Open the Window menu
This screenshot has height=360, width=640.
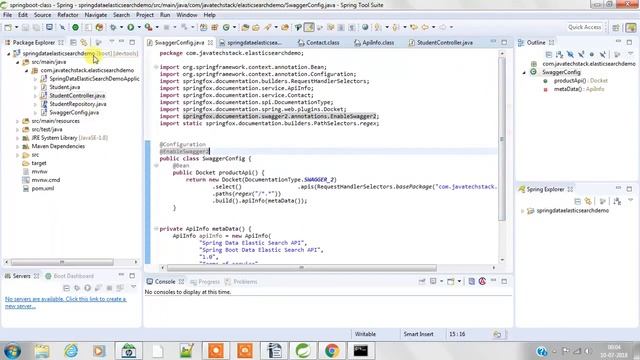click(x=187, y=15)
